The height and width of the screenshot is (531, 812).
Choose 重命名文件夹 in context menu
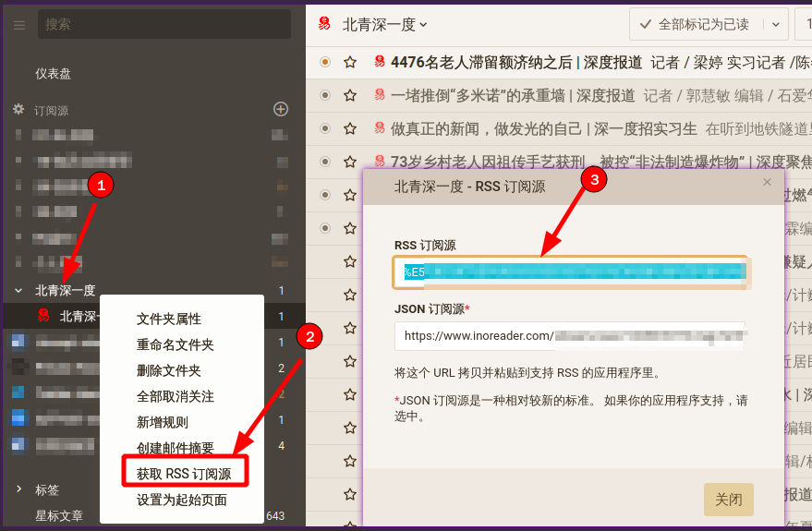175,344
